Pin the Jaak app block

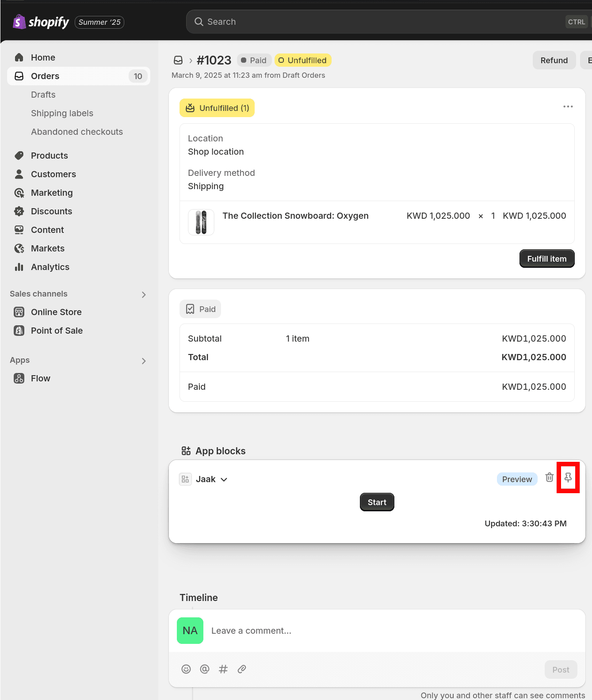tap(568, 477)
